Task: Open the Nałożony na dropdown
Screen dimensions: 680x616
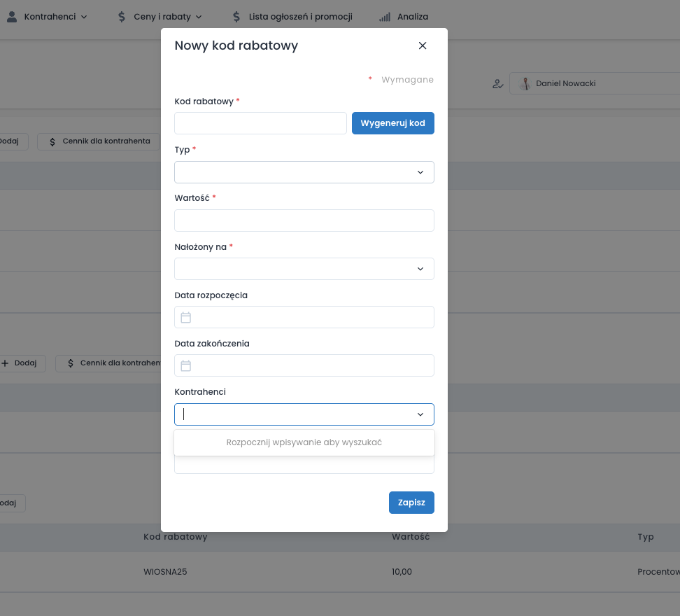Action: pyautogui.click(x=304, y=269)
